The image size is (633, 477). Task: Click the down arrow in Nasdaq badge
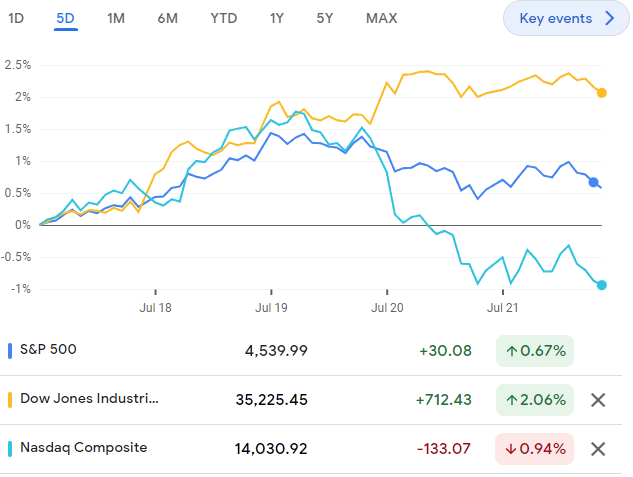[511, 449]
